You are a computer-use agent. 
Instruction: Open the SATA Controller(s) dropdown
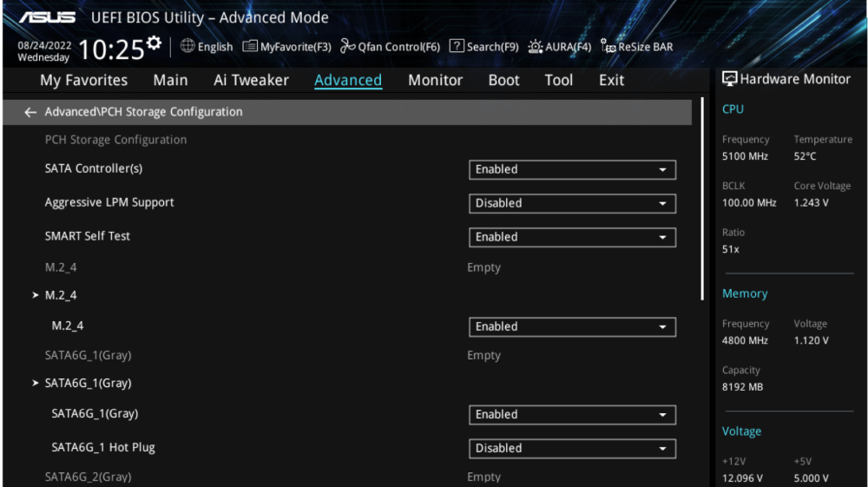tap(572, 170)
